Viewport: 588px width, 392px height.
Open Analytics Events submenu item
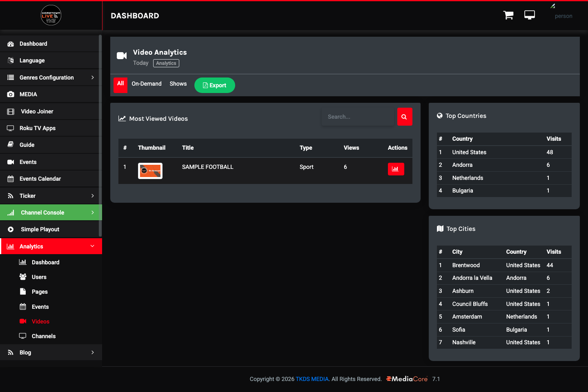40,307
